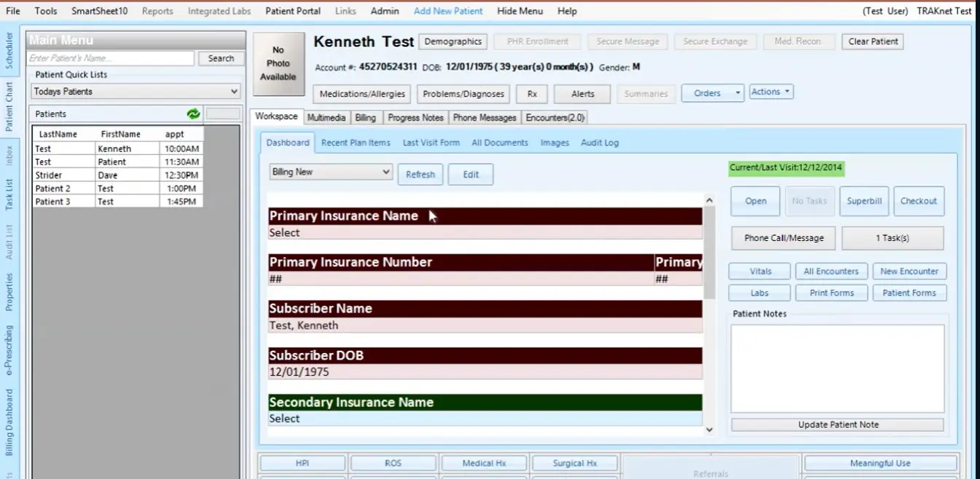Screen dimensions: 980x479
Task: Click the patient name search field
Action: pos(109,58)
